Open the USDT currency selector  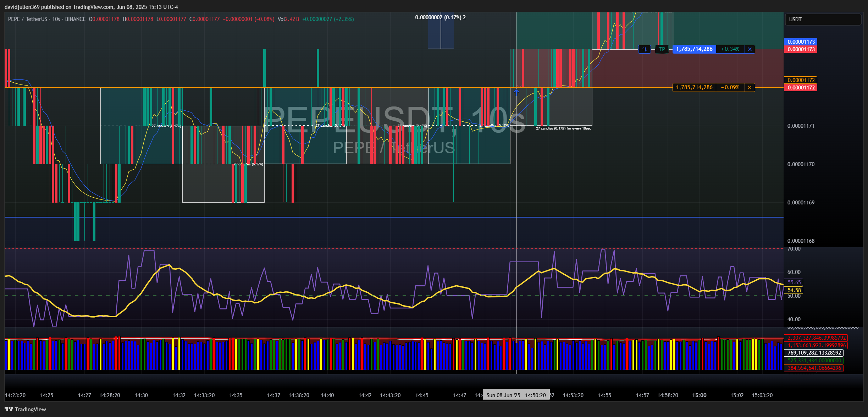823,20
